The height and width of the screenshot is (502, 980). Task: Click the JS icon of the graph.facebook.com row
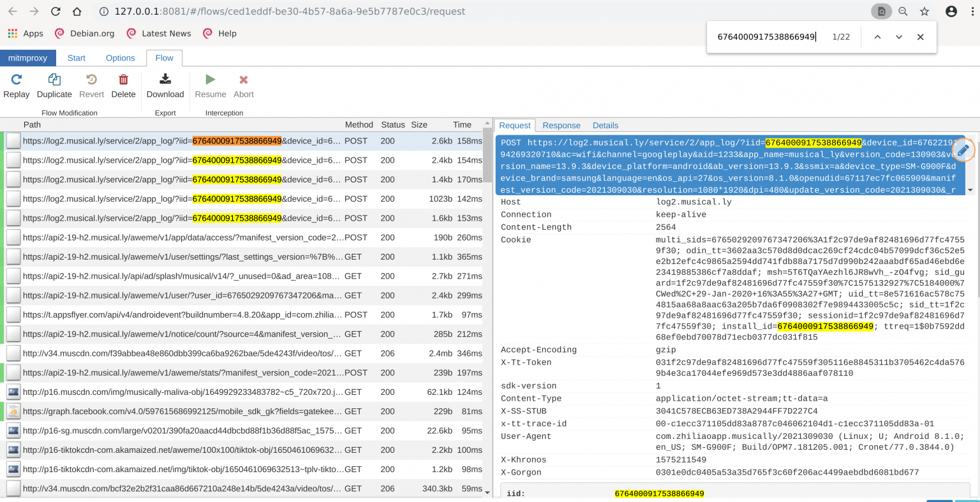pyautogui.click(x=13, y=411)
